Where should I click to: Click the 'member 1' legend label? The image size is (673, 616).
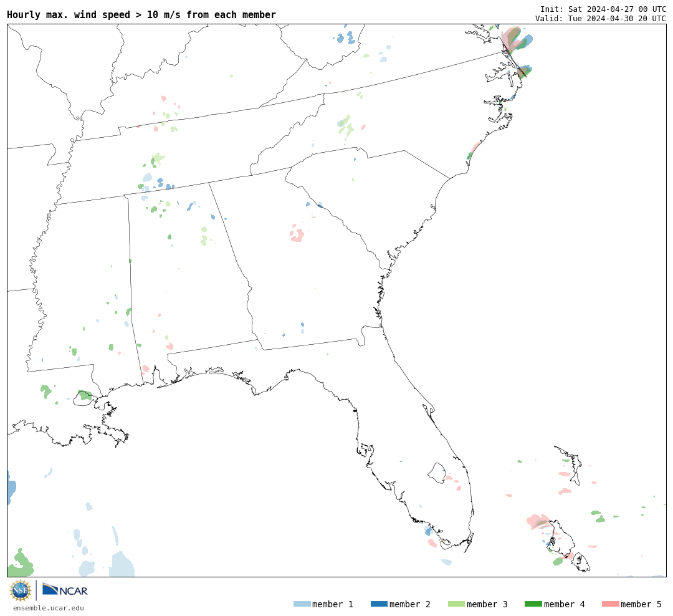pos(333,604)
